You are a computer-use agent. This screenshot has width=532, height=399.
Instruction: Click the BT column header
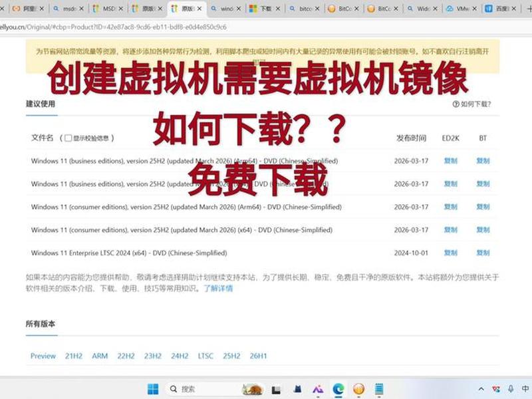click(x=483, y=138)
